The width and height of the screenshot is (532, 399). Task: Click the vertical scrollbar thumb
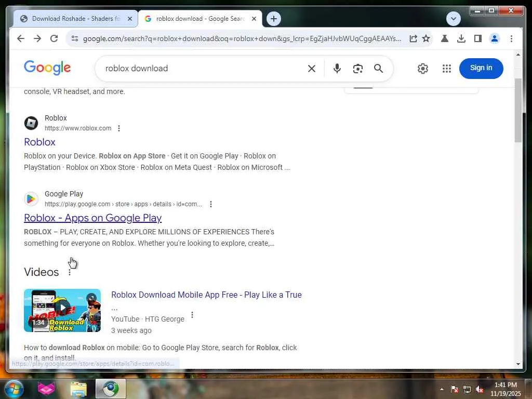(518, 110)
